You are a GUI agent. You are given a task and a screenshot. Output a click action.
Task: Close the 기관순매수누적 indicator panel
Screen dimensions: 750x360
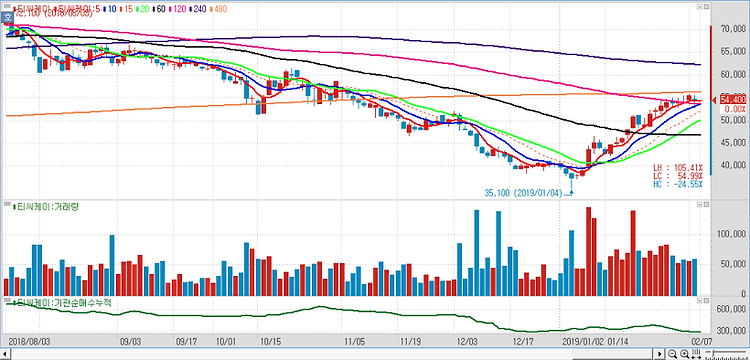click(x=706, y=302)
